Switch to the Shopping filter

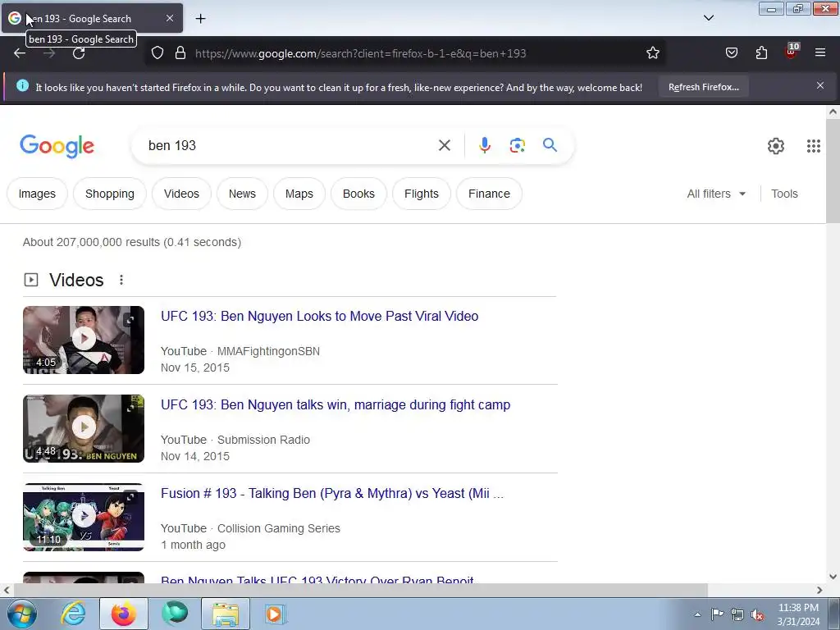point(110,194)
